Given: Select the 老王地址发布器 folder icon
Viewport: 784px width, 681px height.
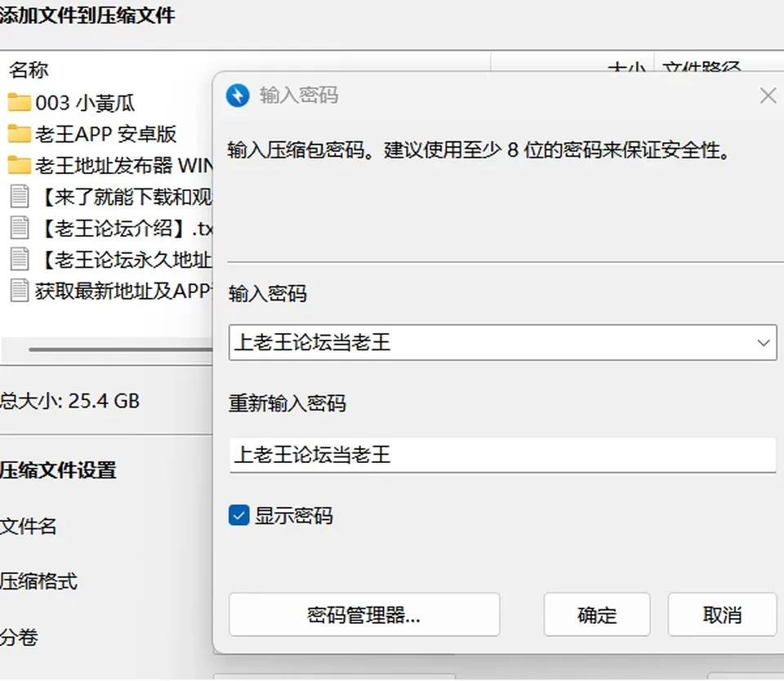Looking at the screenshot, I should click(20, 165).
